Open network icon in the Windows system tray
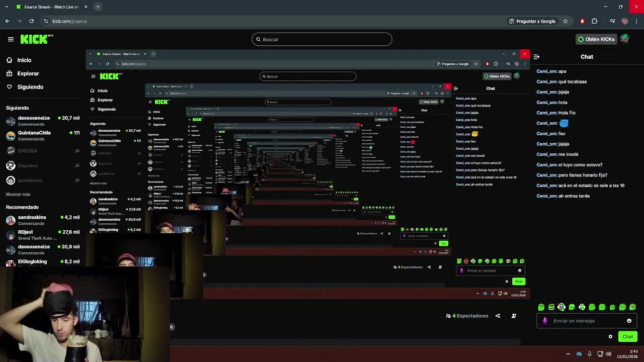Viewport: 644px width, 362px height. 600,354
